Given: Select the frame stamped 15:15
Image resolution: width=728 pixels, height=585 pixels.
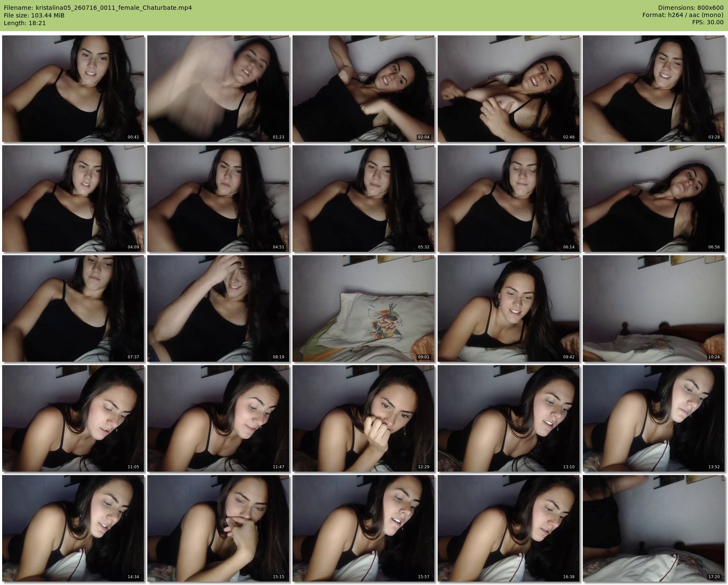Looking at the screenshot, I should (x=218, y=528).
